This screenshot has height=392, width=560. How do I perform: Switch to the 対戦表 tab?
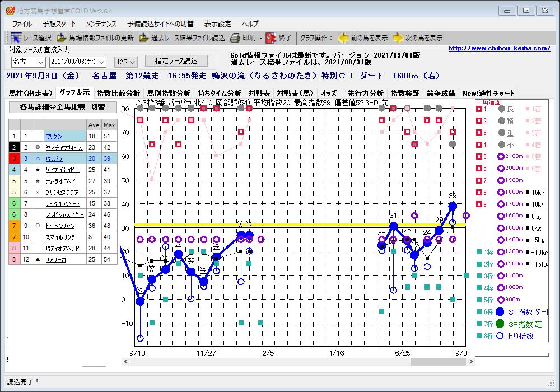point(259,93)
